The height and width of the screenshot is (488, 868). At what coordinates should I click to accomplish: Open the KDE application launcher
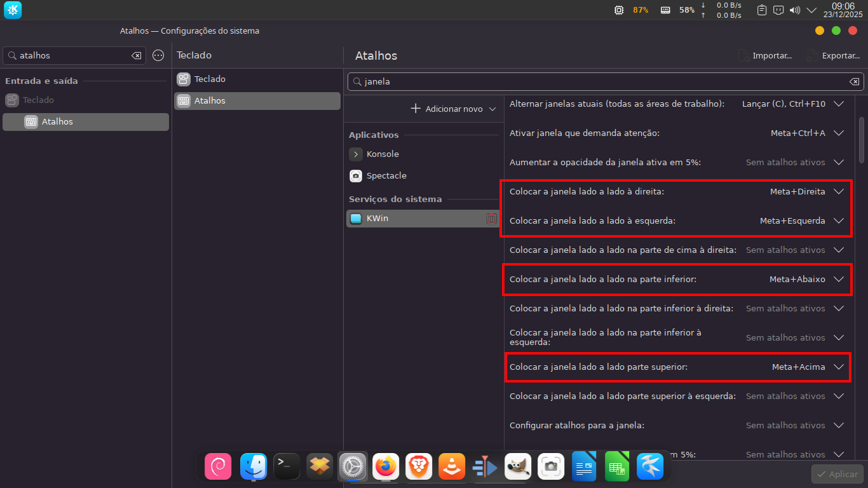click(13, 10)
